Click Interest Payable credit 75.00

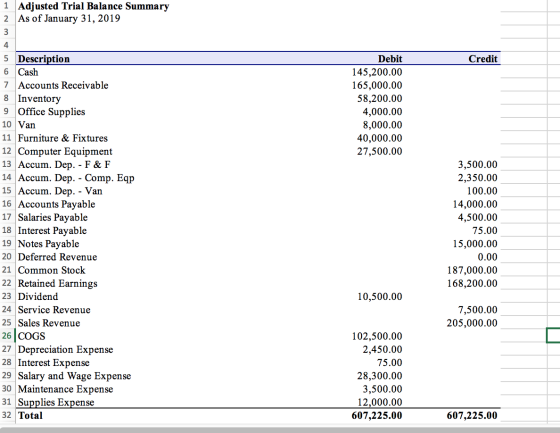485,230
